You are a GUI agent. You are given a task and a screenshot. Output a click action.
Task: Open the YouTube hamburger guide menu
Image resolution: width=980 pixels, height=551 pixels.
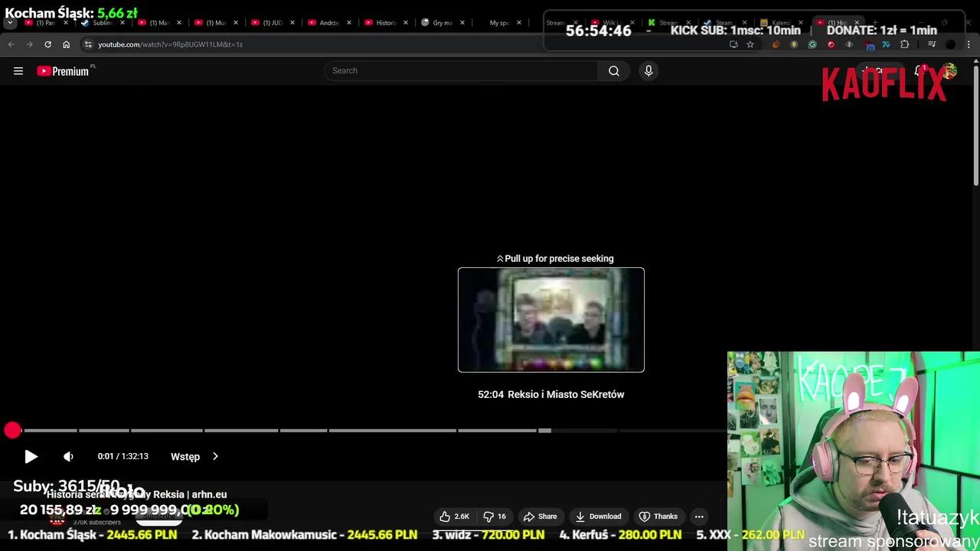point(18,71)
